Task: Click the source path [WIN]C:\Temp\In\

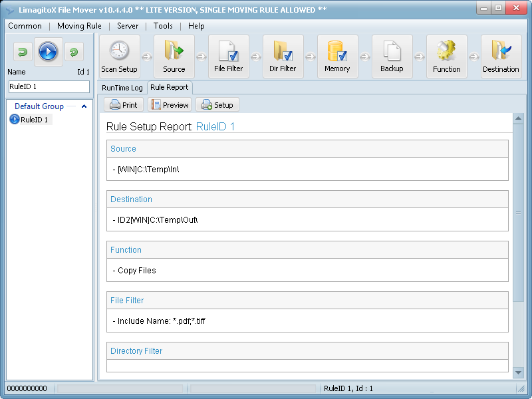Action: tap(148, 170)
